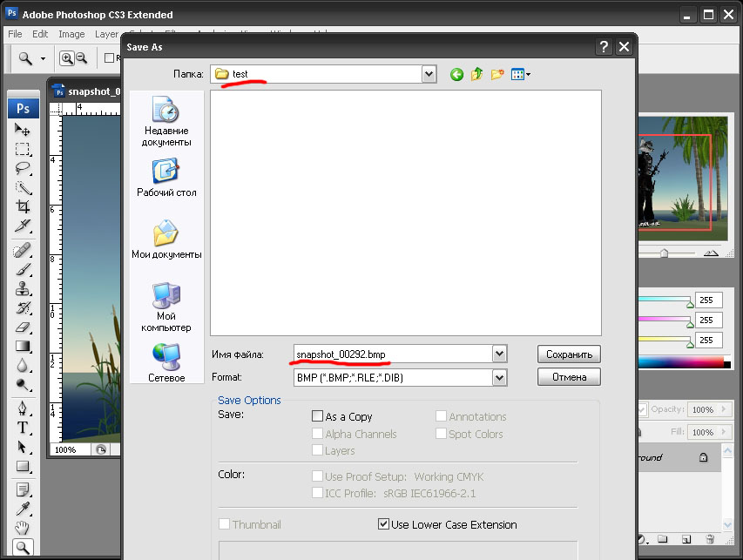Create a new folder in Save As dialog
This screenshot has width=743, height=560.
click(497, 75)
